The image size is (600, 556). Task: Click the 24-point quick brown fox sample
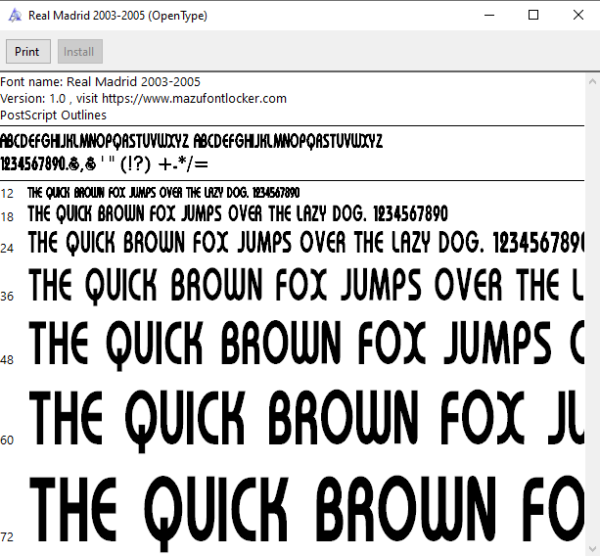306,243
